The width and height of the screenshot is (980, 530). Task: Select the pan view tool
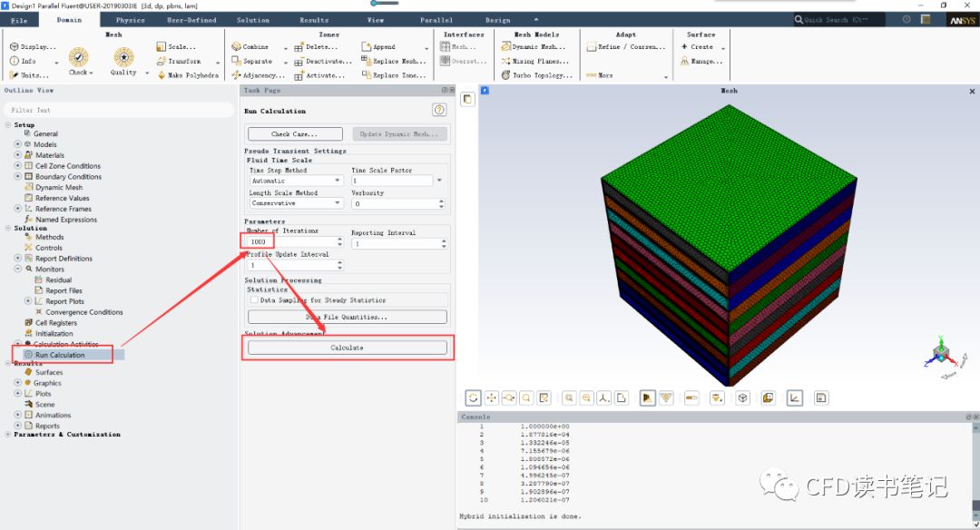click(491, 397)
